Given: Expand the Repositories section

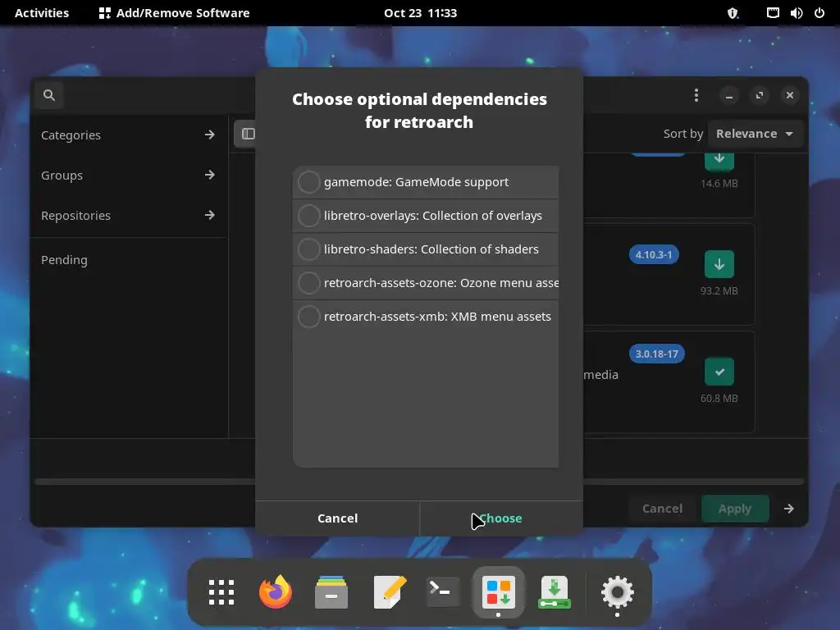Looking at the screenshot, I should (x=129, y=216).
